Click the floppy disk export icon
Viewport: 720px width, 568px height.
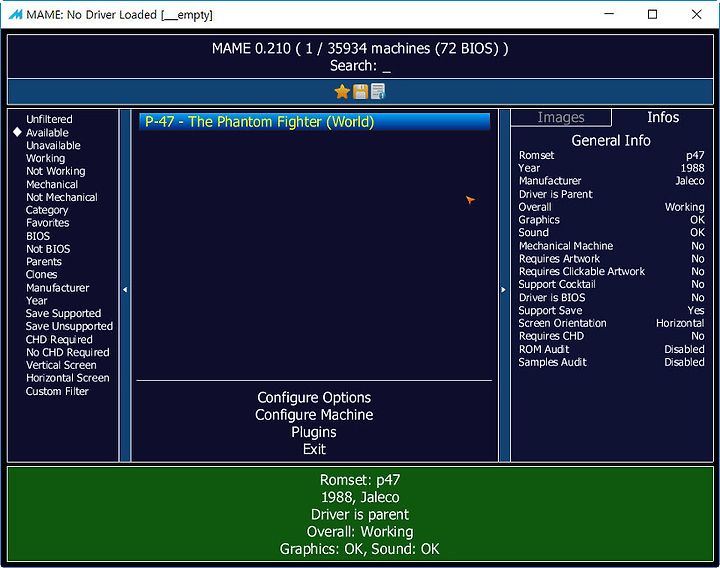tap(360, 92)
